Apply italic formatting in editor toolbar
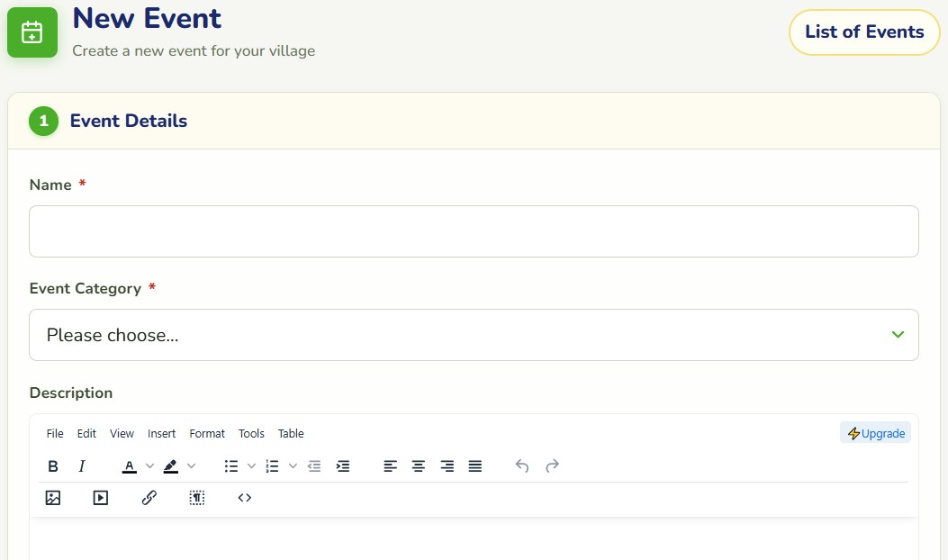The image size is (948, 560). click(x=82, y=466)
